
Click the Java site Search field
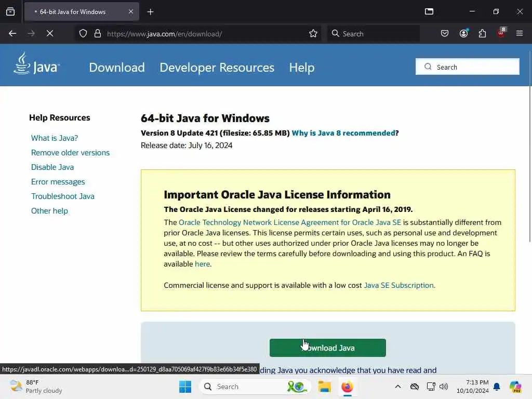pyautogui.click(x=467, y=66)
